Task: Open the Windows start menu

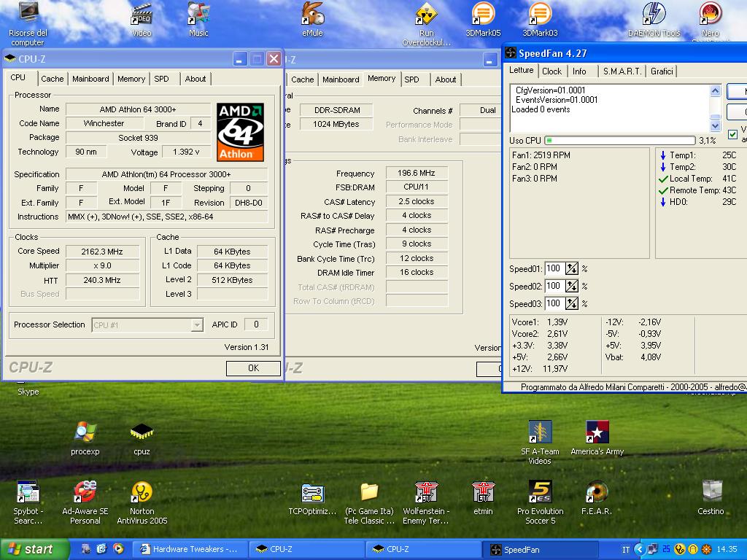Action: click(x=34, y=549)
